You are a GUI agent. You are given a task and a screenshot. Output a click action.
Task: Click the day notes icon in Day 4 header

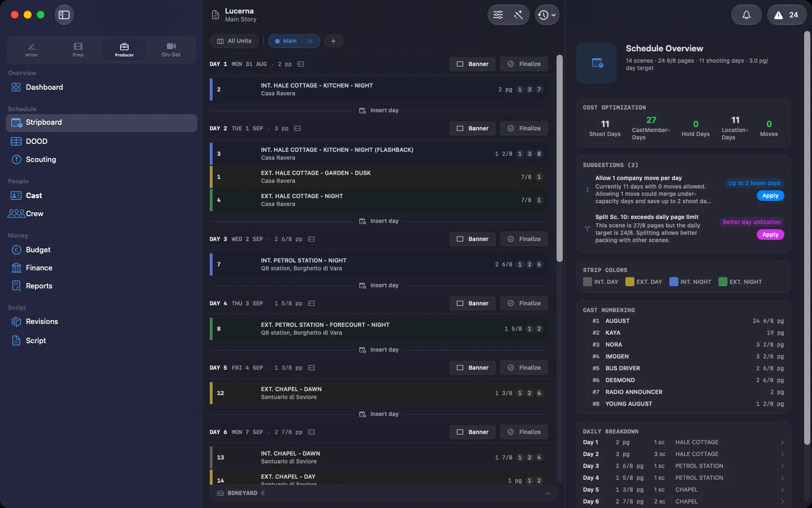311,304
